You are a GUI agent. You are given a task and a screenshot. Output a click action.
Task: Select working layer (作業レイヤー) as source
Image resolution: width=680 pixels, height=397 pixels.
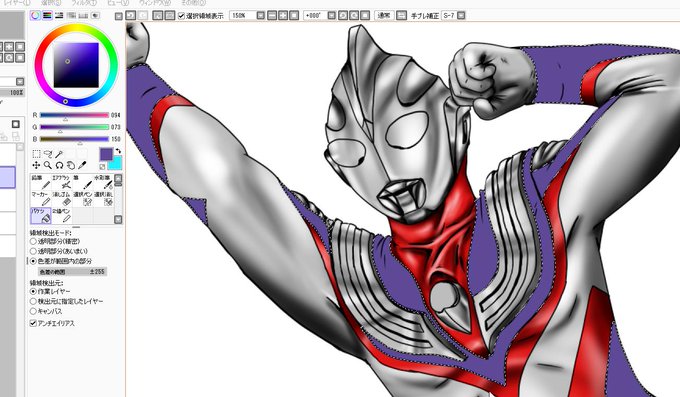click(33, 292)
